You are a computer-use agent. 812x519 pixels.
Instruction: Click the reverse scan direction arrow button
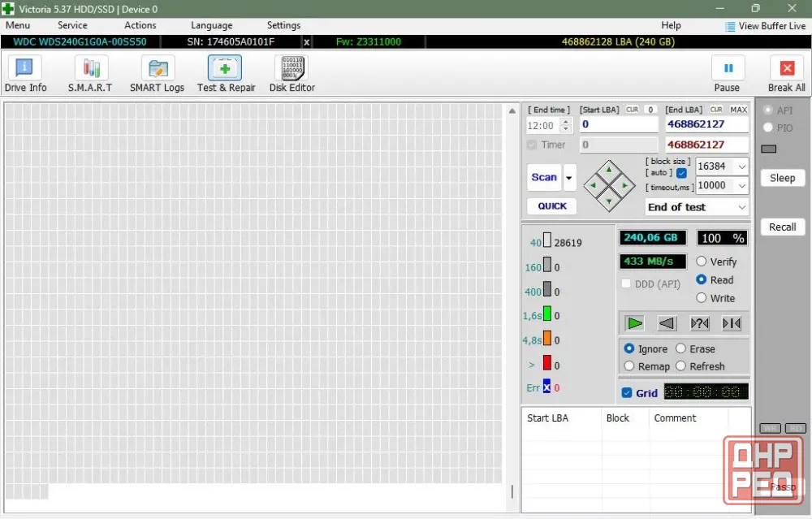667,324
